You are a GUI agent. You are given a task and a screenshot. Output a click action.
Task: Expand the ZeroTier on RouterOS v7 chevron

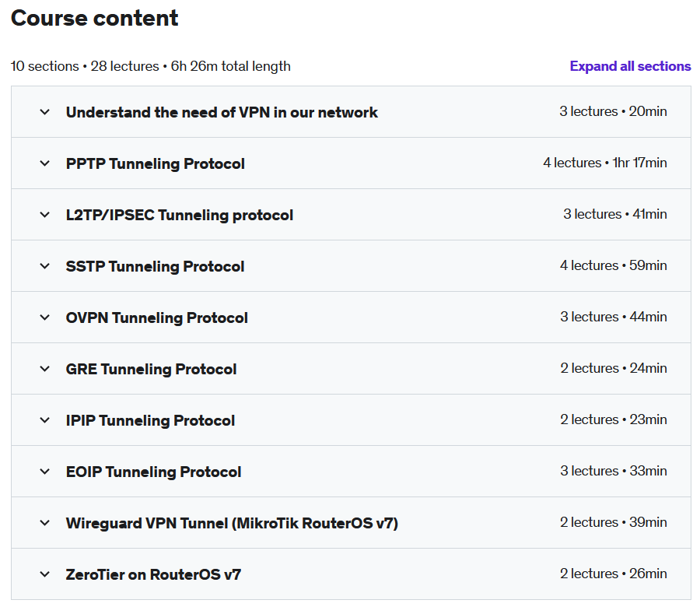pyautogui.click(x=44, y=574)
